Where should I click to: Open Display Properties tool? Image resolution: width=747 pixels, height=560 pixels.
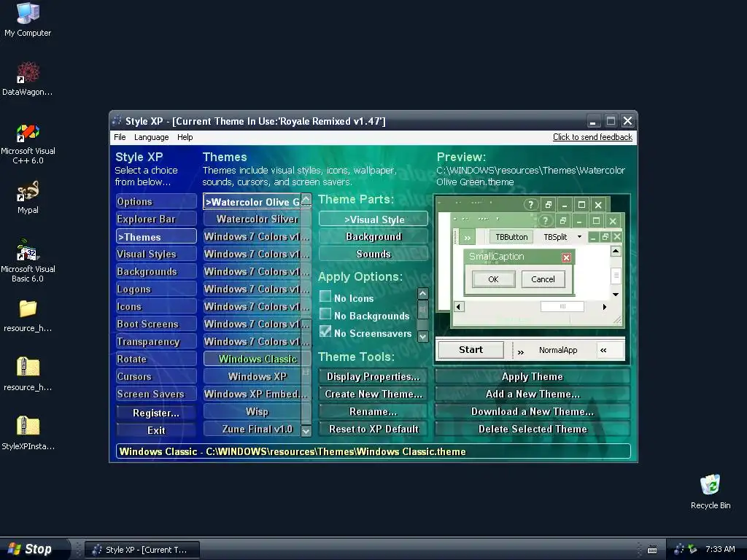tap(373, 377)
